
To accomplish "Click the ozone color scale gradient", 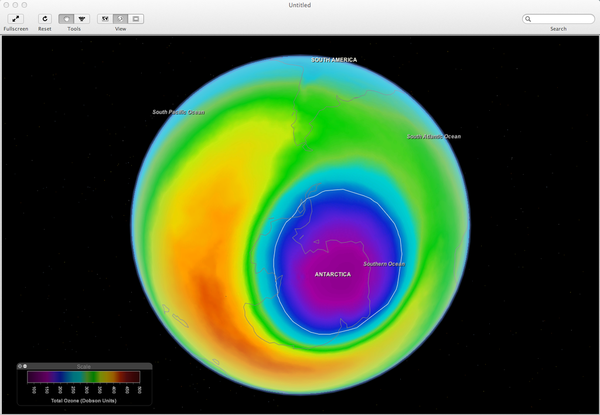I will click(84, 377).
